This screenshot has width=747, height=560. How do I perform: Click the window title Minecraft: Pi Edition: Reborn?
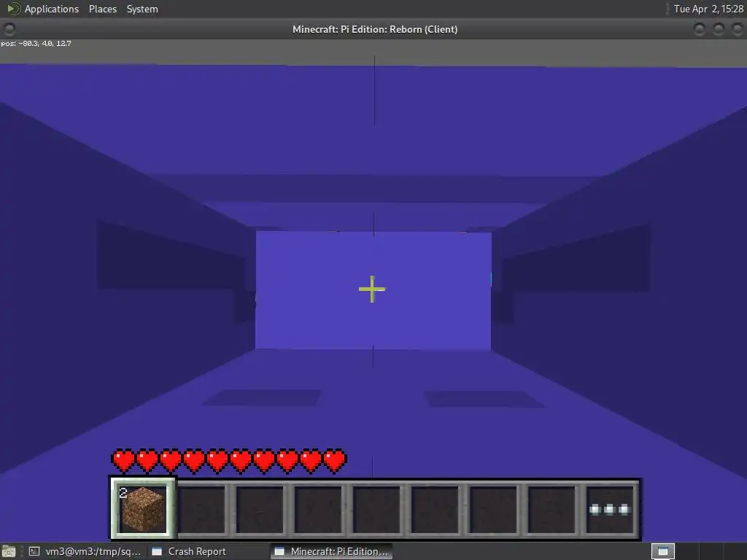click(x=375, y=29)
